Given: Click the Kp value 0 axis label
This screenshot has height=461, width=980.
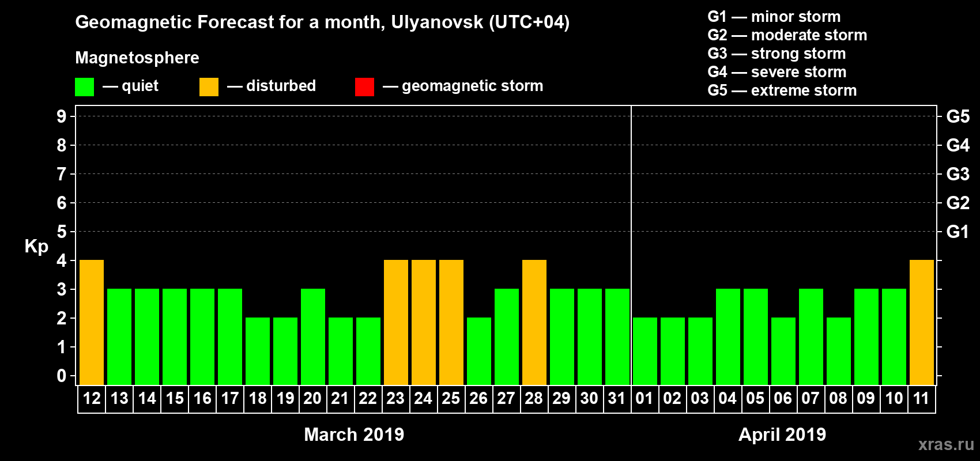Looking at the screenshot, I should coord(62,376).
